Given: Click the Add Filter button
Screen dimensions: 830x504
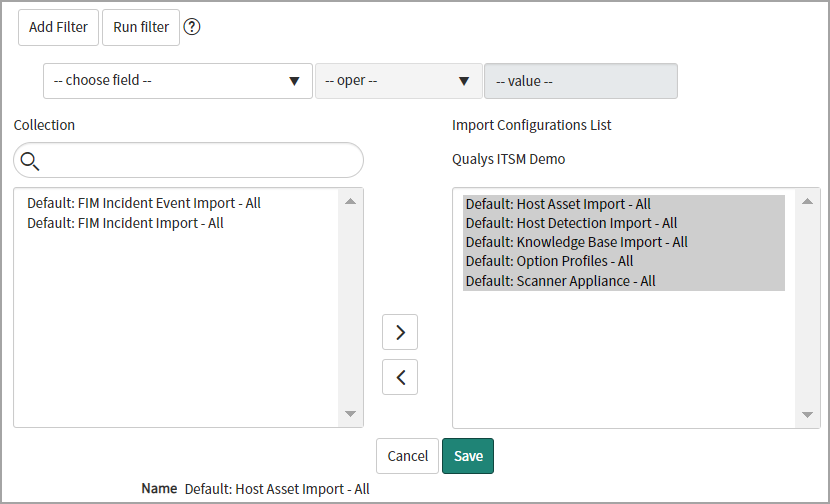Looking at the screenshot, I should tap(58, 28).
